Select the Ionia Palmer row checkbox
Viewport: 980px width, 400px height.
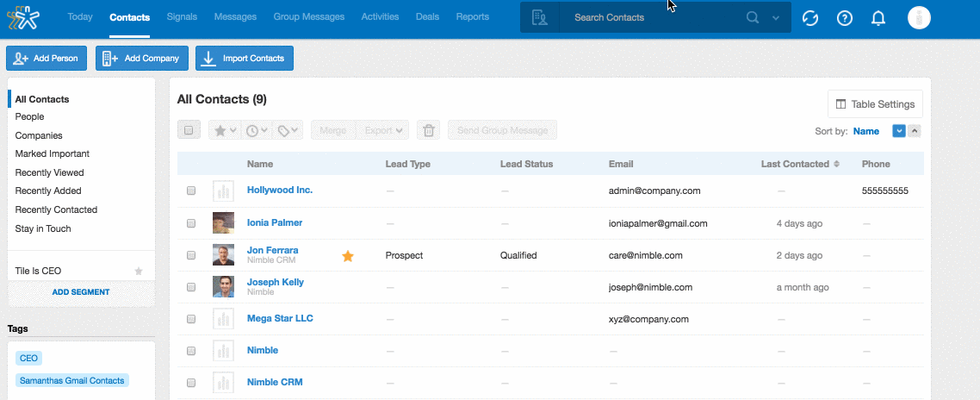191,223
